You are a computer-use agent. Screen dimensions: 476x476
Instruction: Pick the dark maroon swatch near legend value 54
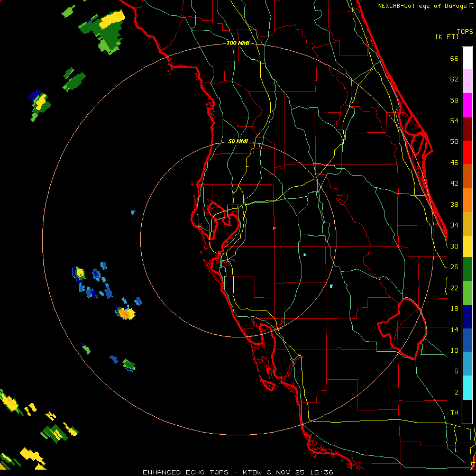pyautogui.click(x=467, y=129)
